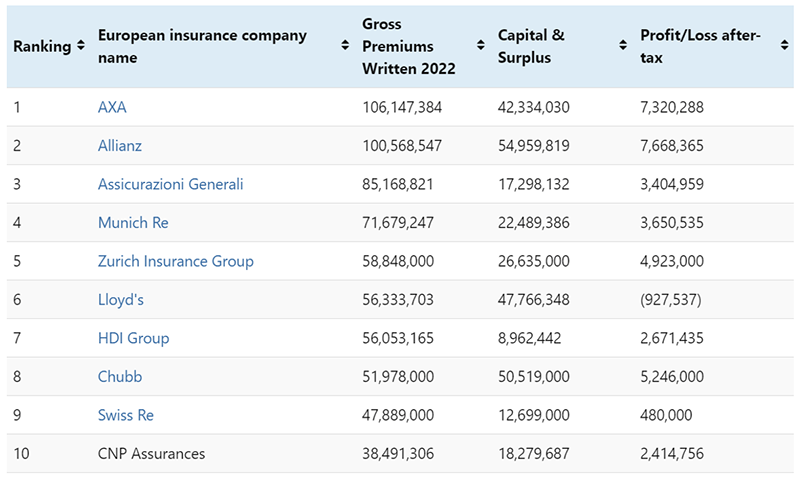Click European insurance company name header text

203,46
